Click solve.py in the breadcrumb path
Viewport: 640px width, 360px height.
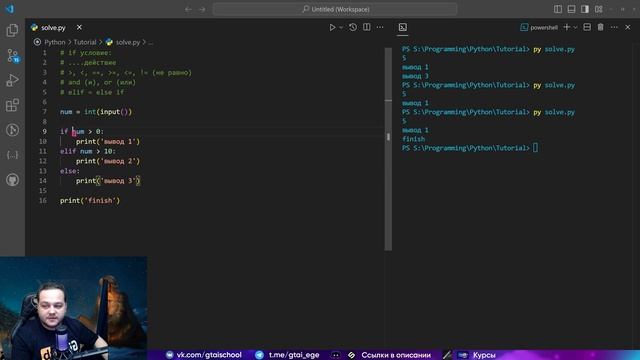[128, 42]
